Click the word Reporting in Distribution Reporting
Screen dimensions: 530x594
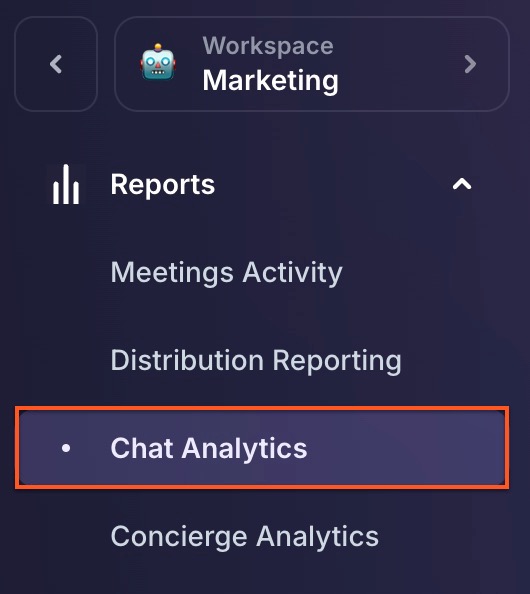tap(337, 360)
